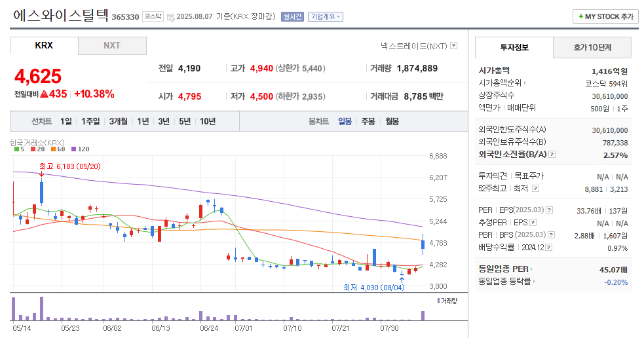This screenshot has height=338, width=644.
Task: Click the stock code 365330
Action: coord(125,17)
